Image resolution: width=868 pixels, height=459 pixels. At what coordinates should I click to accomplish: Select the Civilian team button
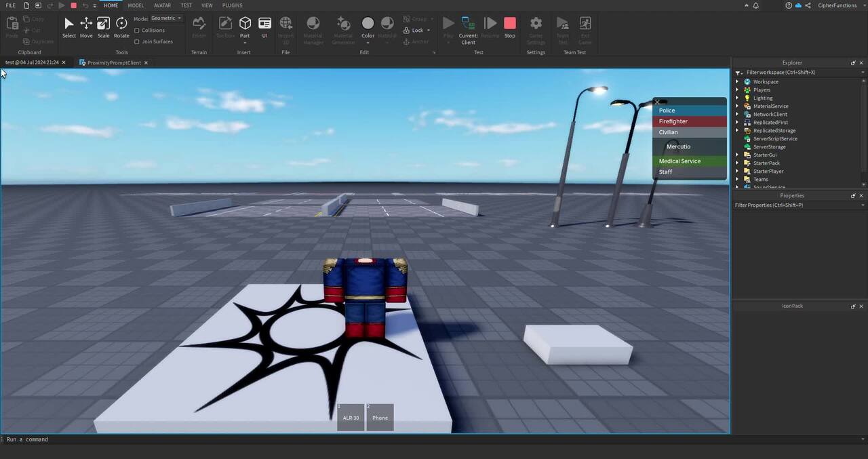689,132
